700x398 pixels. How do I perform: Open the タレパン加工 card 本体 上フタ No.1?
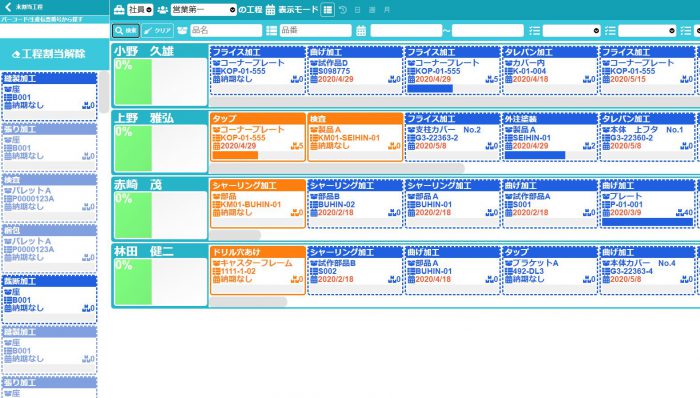(647, 137)
